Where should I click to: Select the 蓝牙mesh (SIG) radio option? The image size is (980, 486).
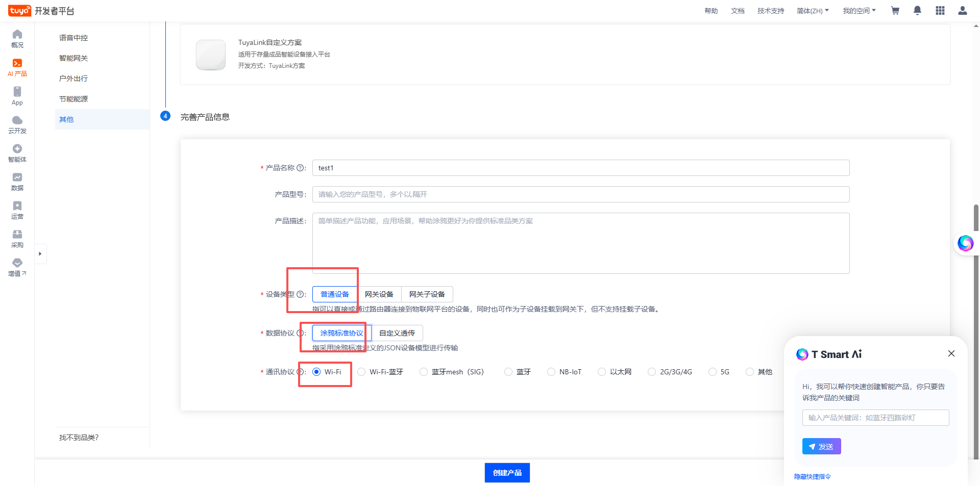(424, 372)
